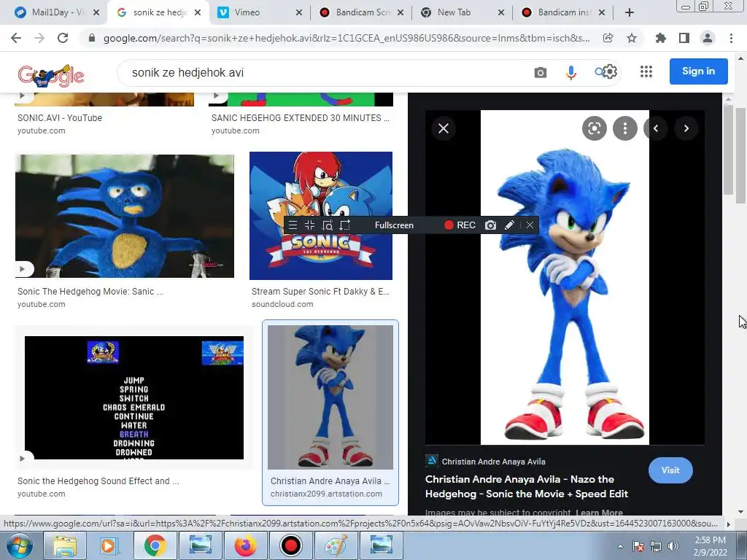Close the Bandicam recording bar
The width and height of the screenshot is (747, 560).
(530, 225)
